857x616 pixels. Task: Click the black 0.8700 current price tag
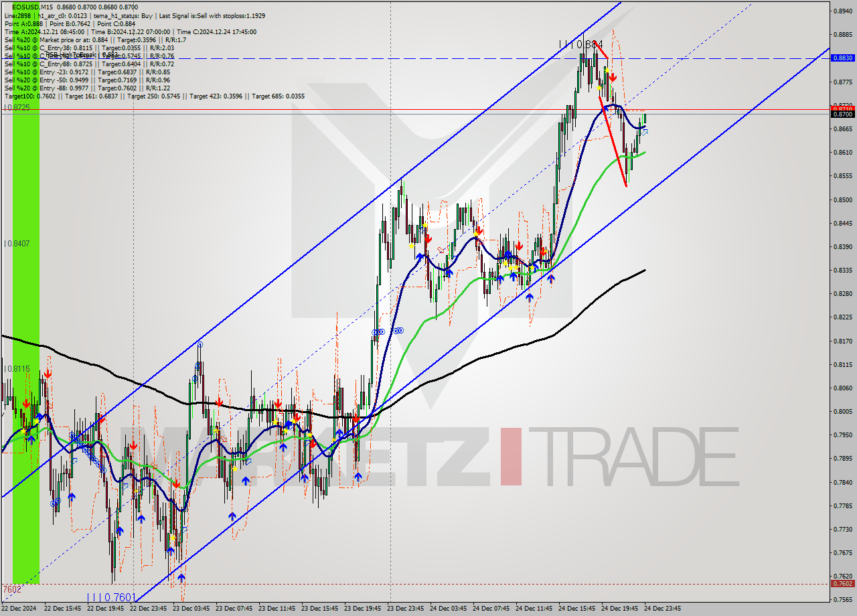[842, 114]
